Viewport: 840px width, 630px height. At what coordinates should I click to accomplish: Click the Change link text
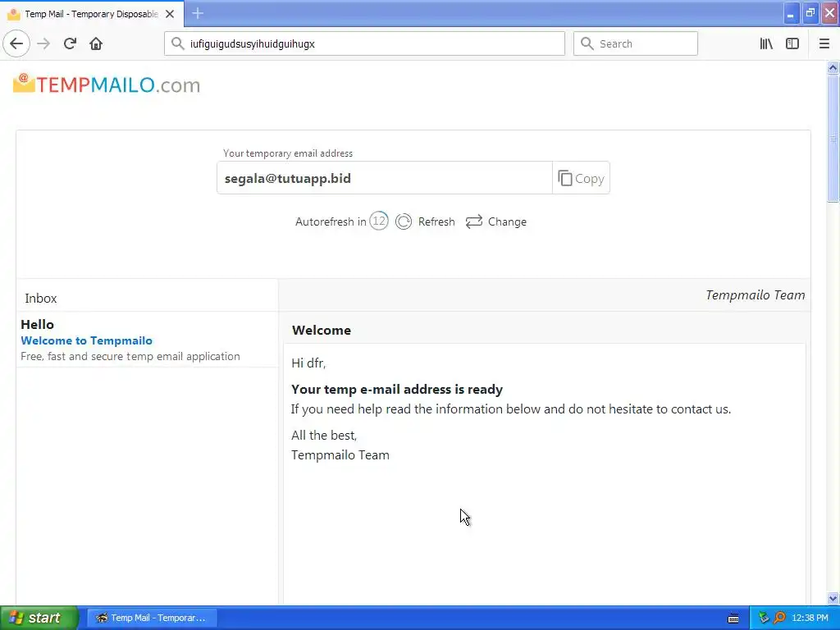point(507,221)
